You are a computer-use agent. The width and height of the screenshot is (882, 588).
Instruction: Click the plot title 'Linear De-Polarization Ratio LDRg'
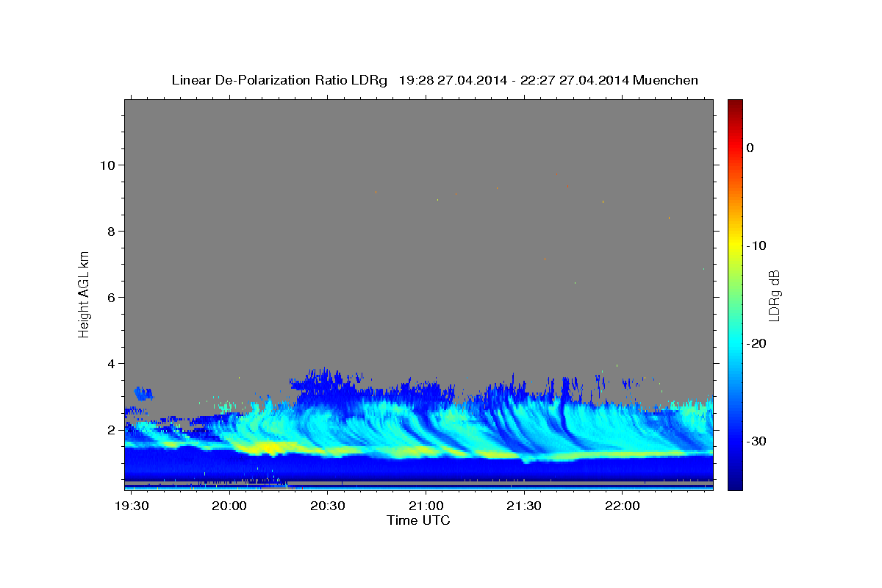point(279,80)
